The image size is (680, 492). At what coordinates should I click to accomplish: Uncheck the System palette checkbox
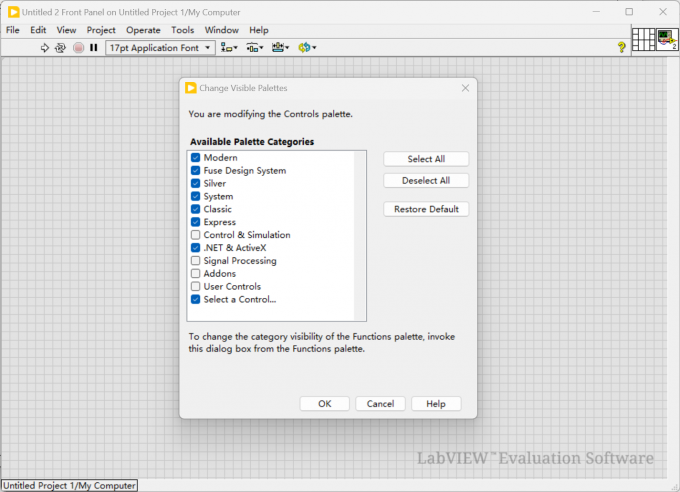pyautogui.click(x=196, y=196)
